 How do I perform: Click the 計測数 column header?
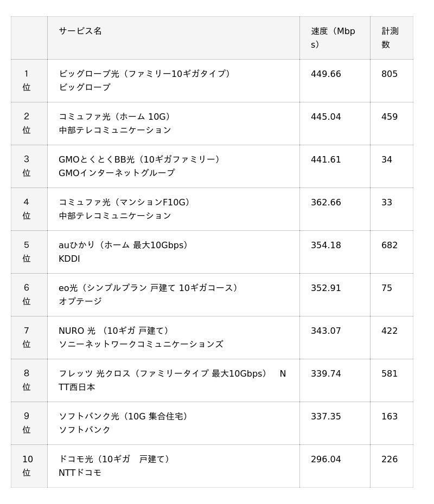(x=392, y=38)
